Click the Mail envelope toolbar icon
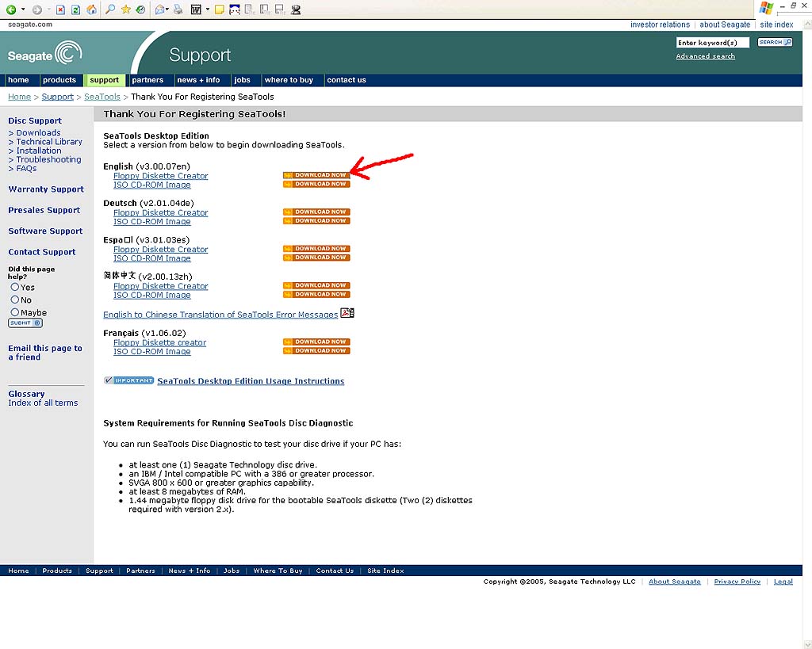 coord(160,10)
